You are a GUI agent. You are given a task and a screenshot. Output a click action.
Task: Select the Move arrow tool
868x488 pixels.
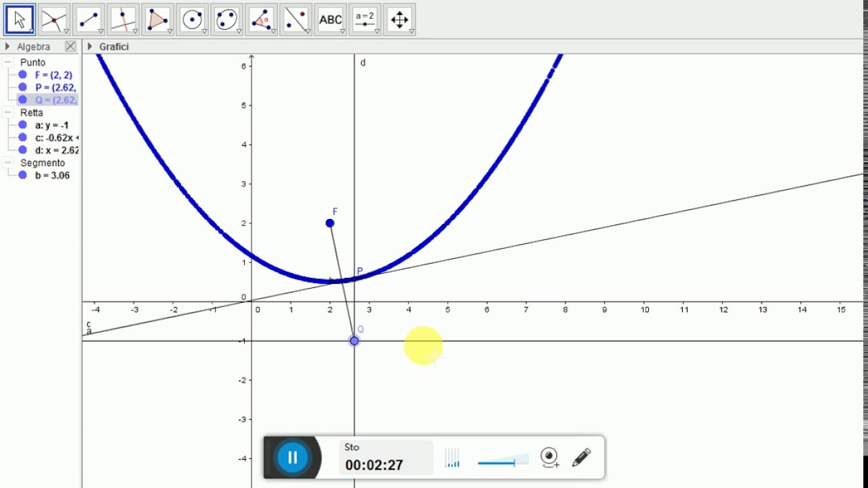pos(20,20)
